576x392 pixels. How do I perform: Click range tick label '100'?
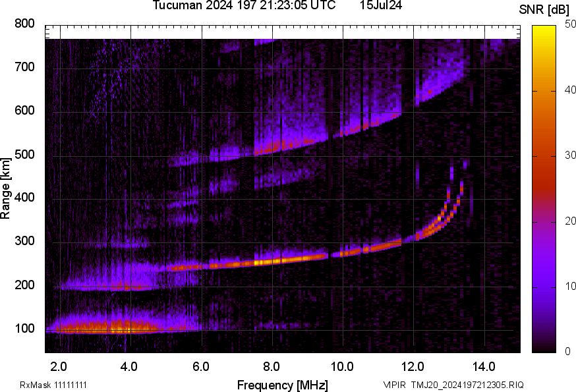pyautogui.click(x=24, y=329)
